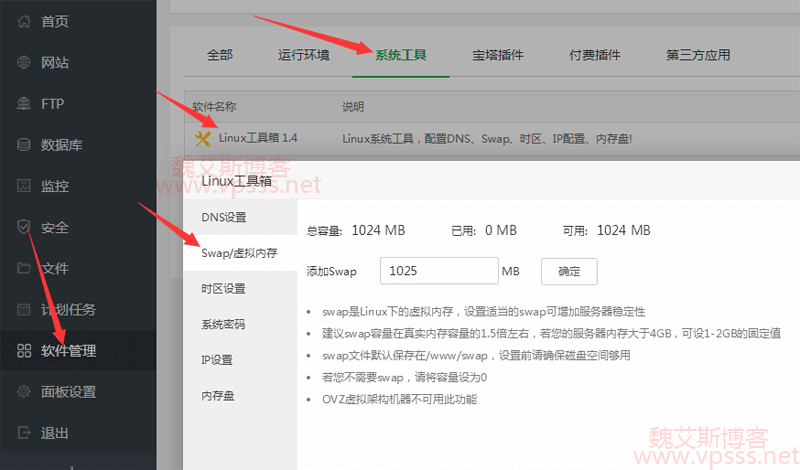This screenshot has width=800, height=470.
Task: Open 内存盘 in the toolbox menu
Action: coord(217,396)
